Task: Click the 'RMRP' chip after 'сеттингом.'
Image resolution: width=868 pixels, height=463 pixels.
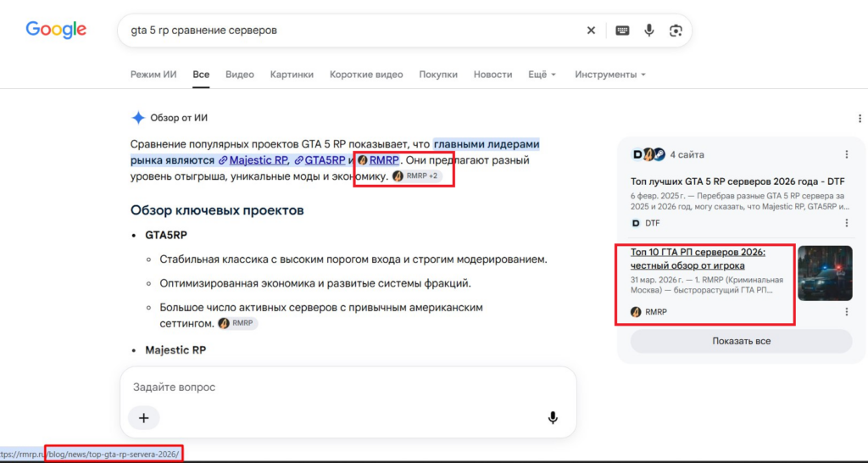Action: point(237,323)
